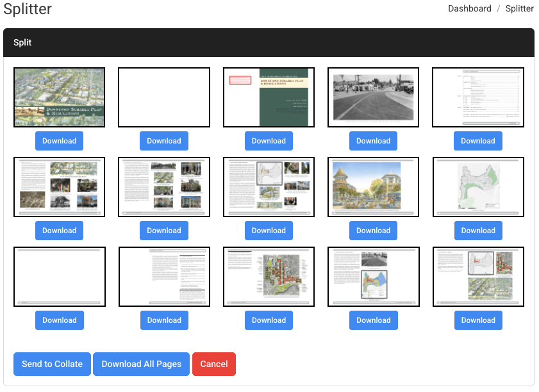Select the aerial cover page thumbnail
This screenshot has height=392, width=539.
pyautogui.click(x=59, y=97)
